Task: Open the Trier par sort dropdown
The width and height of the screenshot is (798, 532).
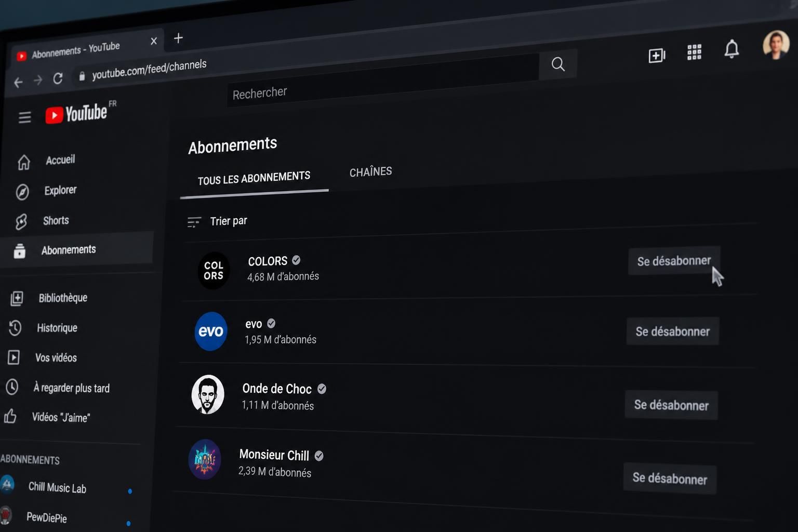Action: coord(217,221)
